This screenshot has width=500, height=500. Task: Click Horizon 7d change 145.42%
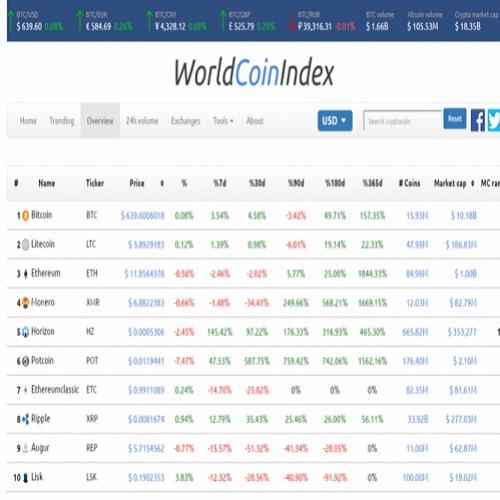click(x=220, y=332)
